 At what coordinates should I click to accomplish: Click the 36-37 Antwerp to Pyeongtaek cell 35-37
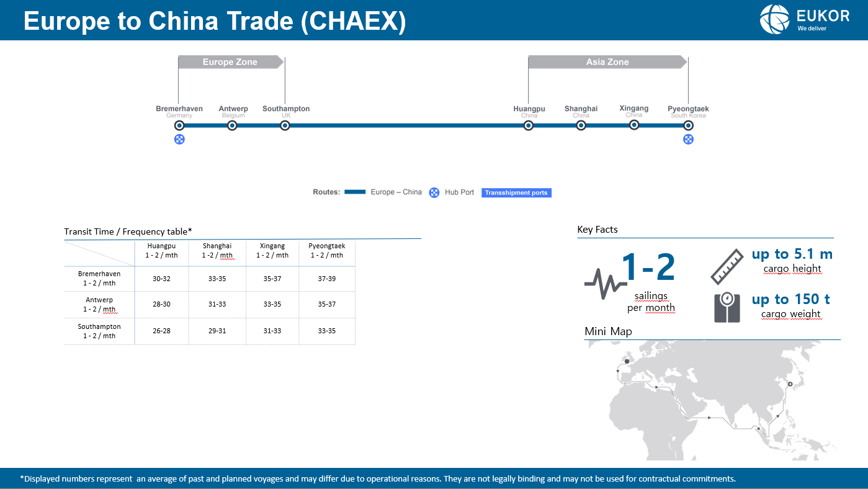point(327,305)
